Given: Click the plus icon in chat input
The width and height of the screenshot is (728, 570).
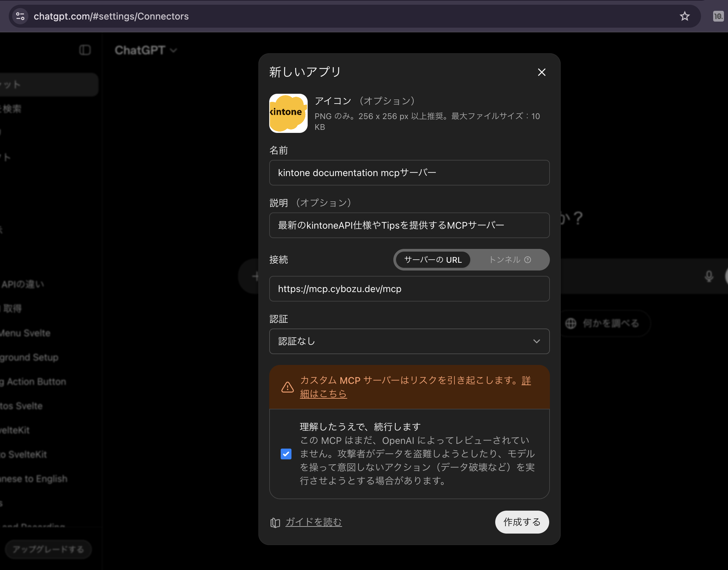Looking at the screenshot, I should [x=255, y=277].
